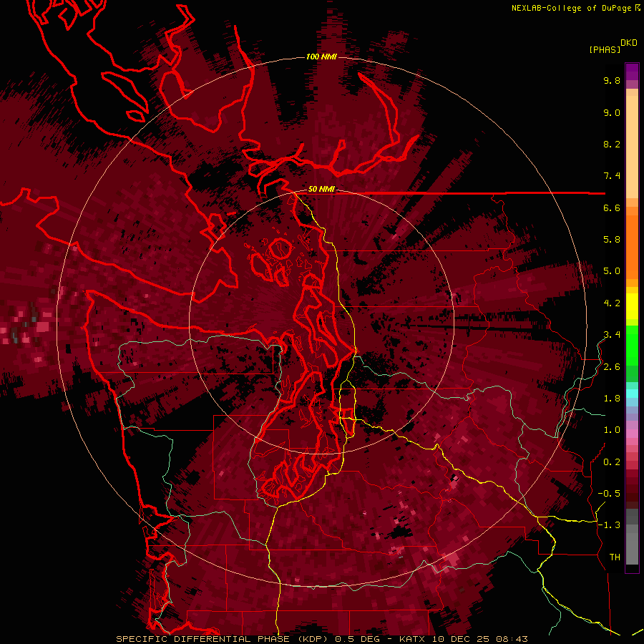The image size is (644, 644).
Task: Click the bottom product title caption
Action: (322, 639)
